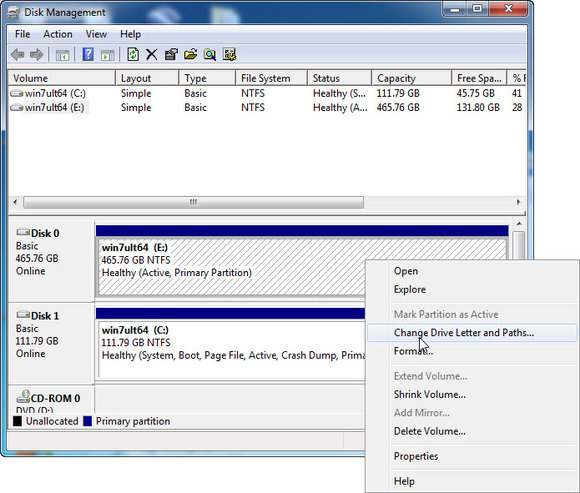Open the Action menu
The height and width of the screenshot is (493, 580).
click(58, 34)
